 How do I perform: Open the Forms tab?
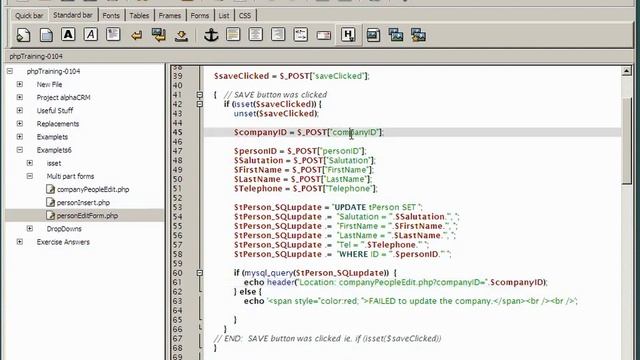coord(200,16)
